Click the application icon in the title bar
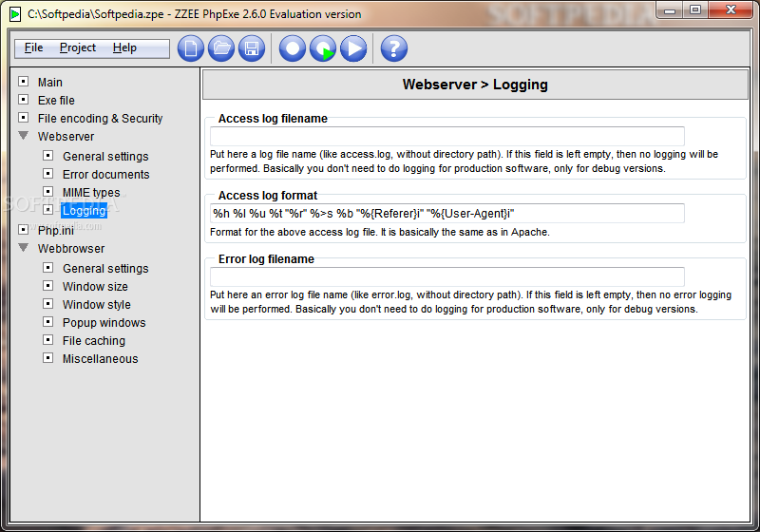 coord(15,14)
